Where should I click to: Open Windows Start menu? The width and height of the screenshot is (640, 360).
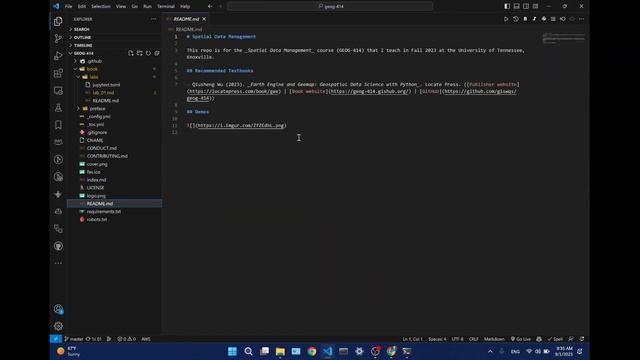point(232,351)
